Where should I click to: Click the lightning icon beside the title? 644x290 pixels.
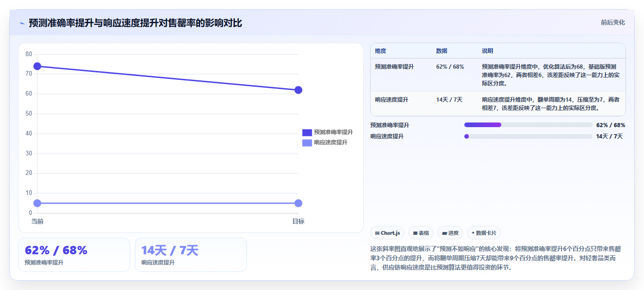click(x=22, y=23)
